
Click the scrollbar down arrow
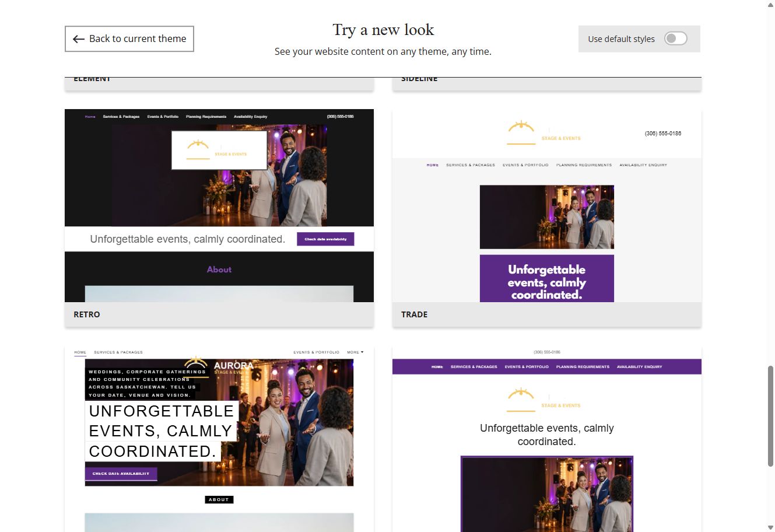[x=770, y=527]
